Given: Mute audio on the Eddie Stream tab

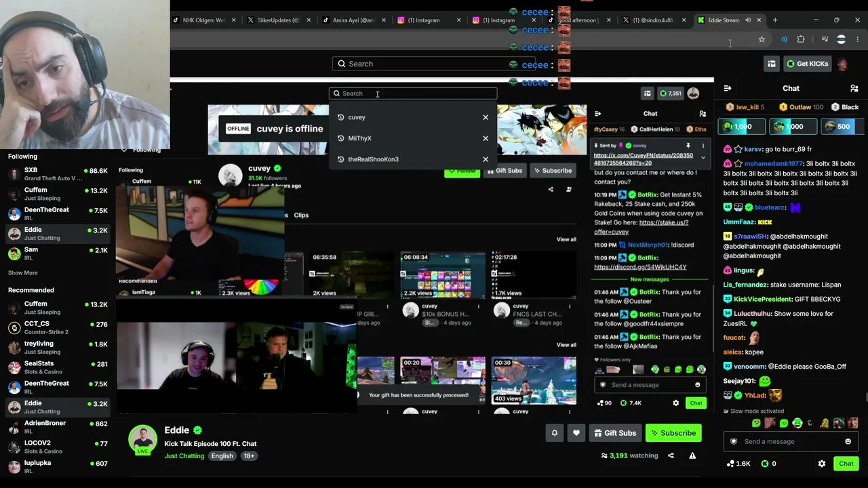Looking at the screenshot, I should pyautogui.click(x=748, y=20).
